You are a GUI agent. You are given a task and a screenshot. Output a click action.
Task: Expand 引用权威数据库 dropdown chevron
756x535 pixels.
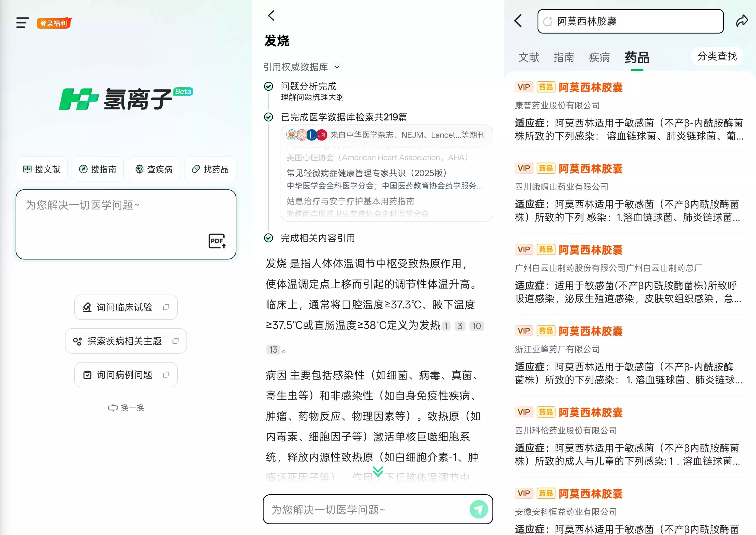337,67
